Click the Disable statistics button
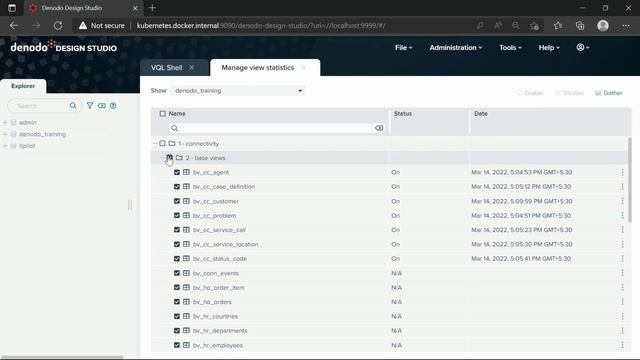The image size is (640, 360). coord(569,93)
